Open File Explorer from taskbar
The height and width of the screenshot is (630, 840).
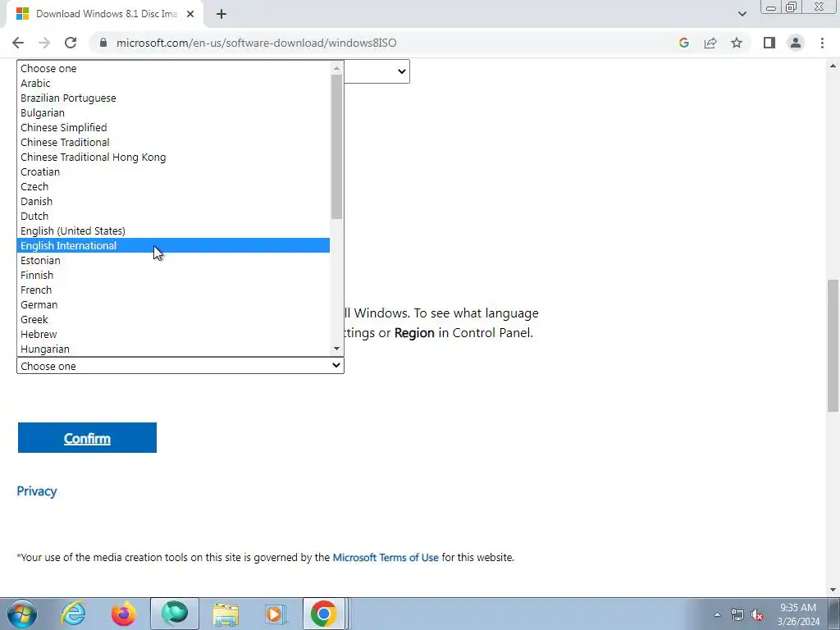[226, 614]
